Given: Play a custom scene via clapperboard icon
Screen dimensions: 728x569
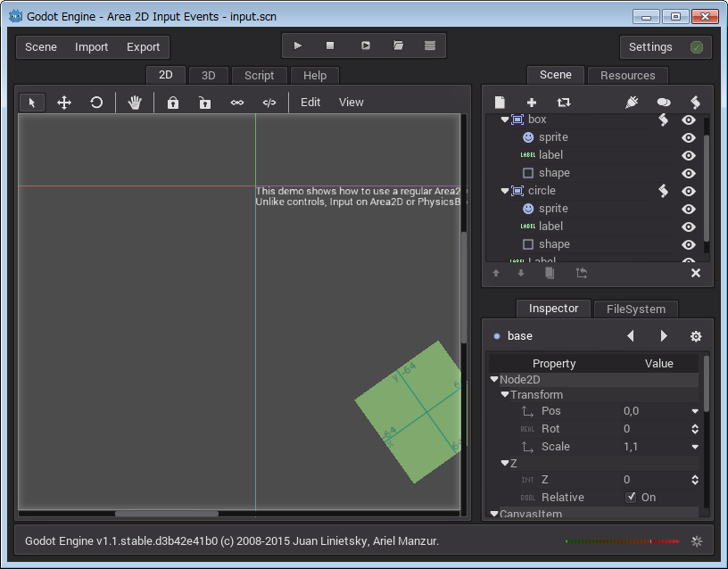Looking at the screenshot, I should (x=398, y=45).
